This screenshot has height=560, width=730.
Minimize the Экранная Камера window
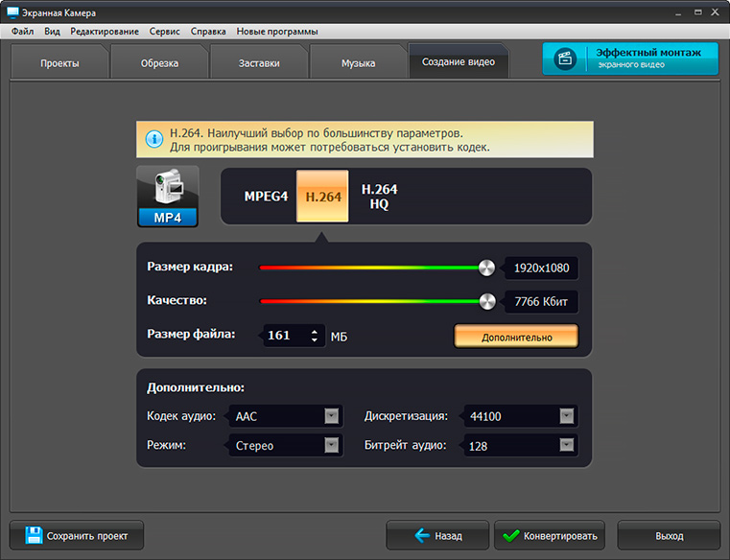pos(678,13)
